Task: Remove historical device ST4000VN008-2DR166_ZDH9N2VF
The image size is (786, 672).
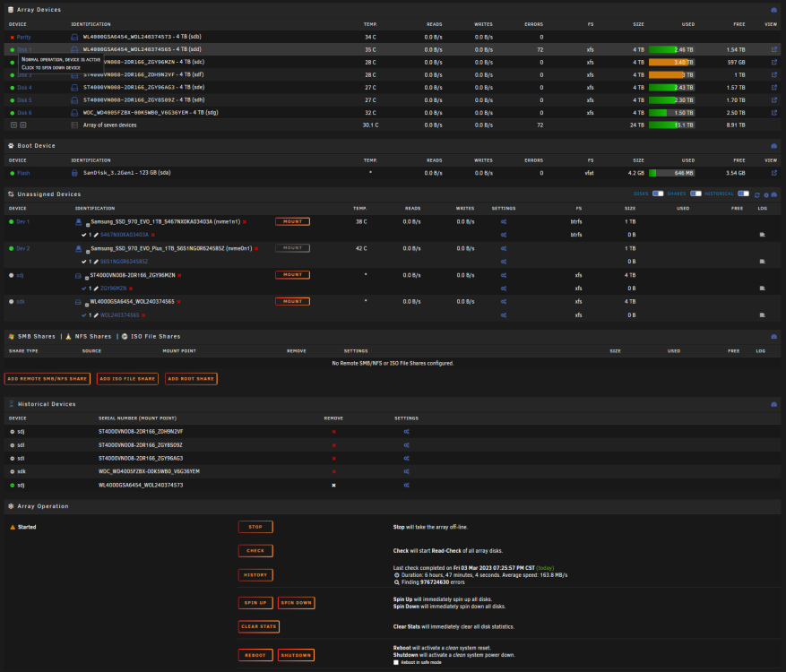Action: [x=333, y=432]
